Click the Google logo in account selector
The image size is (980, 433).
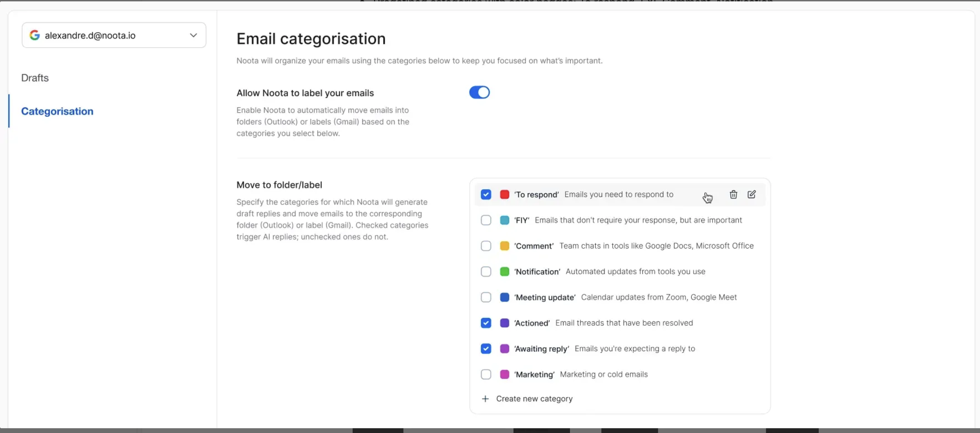[35, 36]
